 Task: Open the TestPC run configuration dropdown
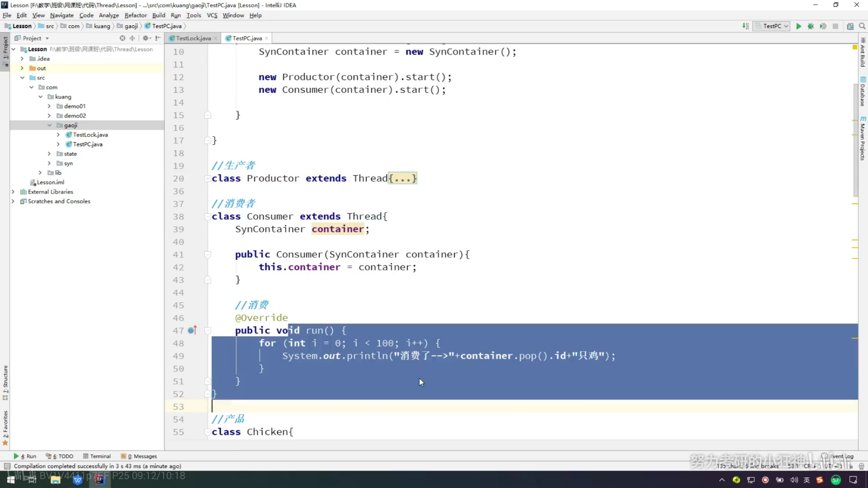772,26
